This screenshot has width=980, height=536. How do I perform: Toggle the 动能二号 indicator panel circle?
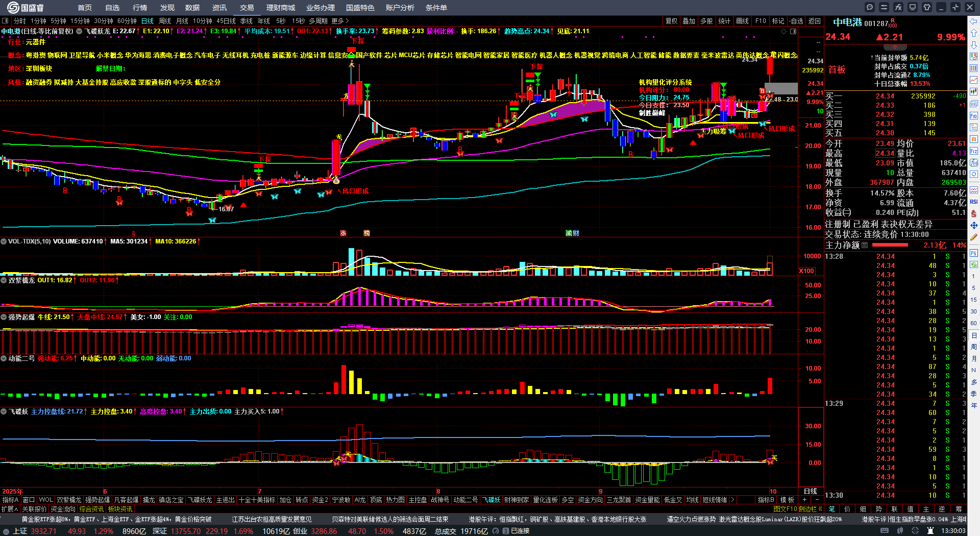coord(4,358)
